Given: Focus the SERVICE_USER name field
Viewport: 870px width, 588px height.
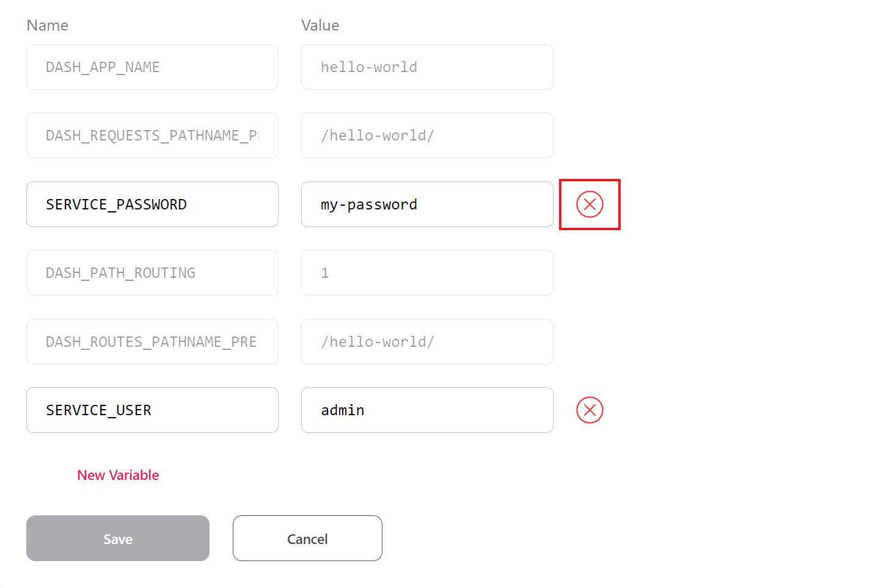Looking at the screenshot, I should click(x=152, y=410).
